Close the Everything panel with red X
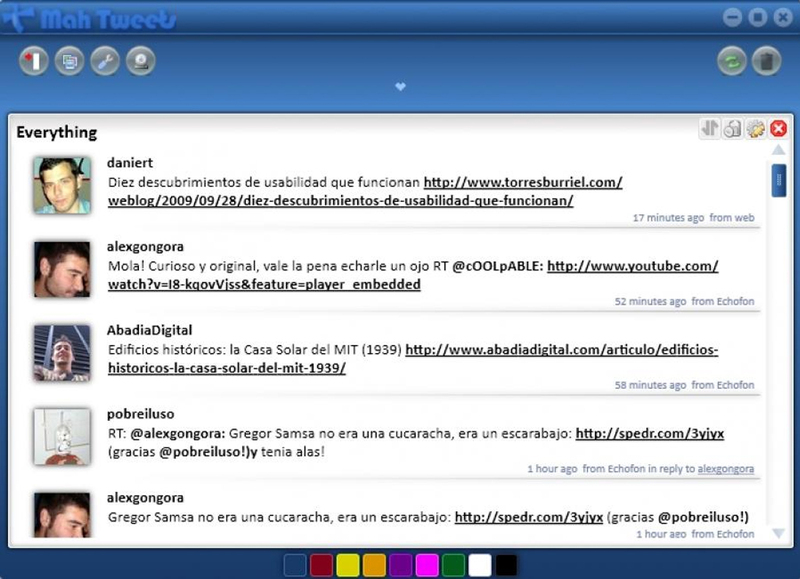Viewport: 800px width, 579px height. [779, 129]
